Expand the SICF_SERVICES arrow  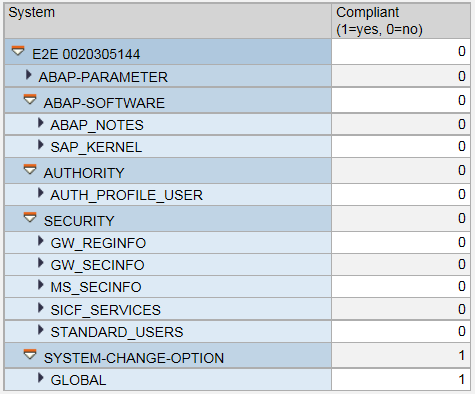[x=41, y=308]
